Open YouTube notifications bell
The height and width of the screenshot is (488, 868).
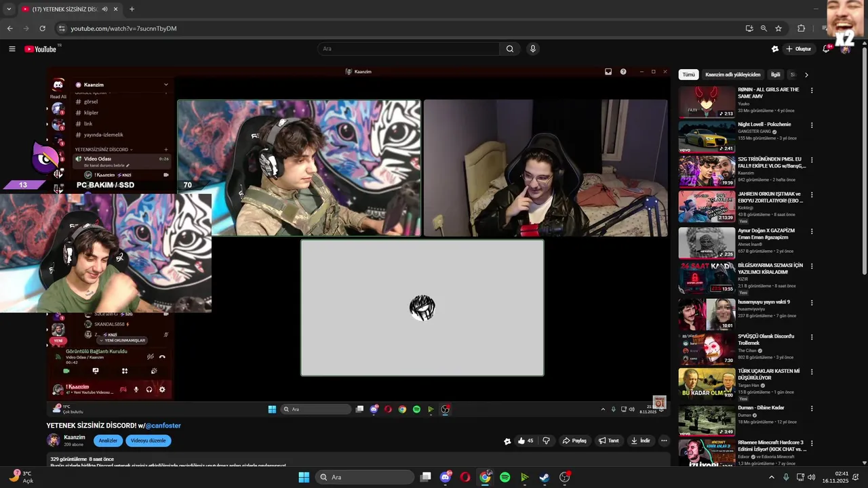tap(826, 49)
